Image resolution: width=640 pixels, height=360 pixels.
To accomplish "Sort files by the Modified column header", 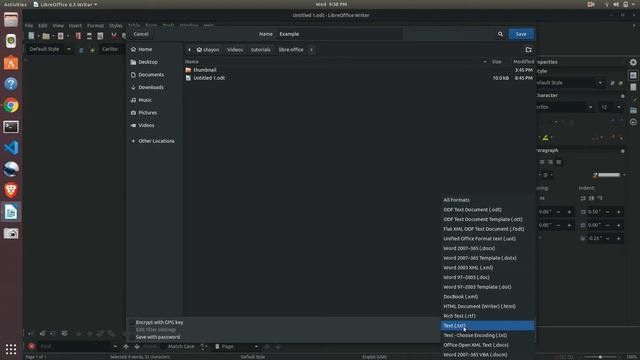I will point(523,62).
